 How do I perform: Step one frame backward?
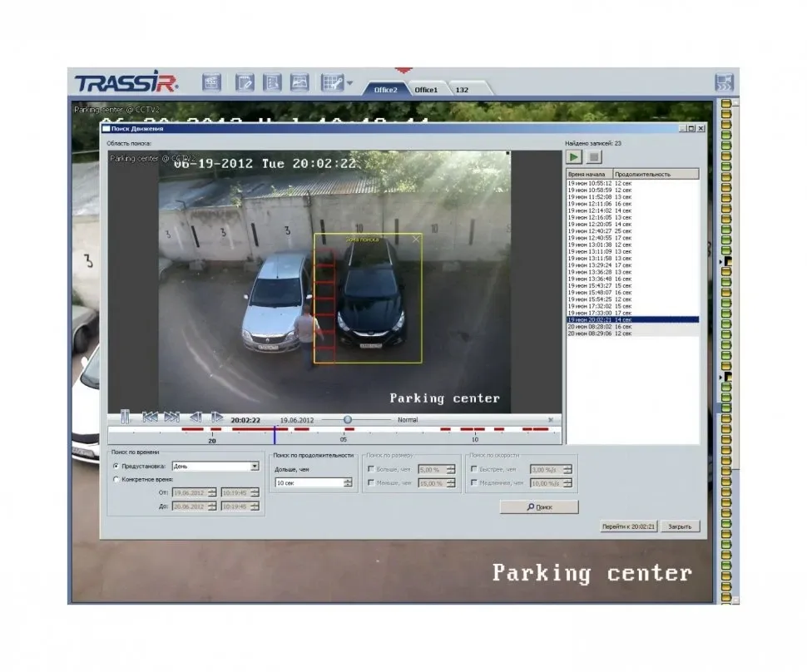(x=197, y=418)
